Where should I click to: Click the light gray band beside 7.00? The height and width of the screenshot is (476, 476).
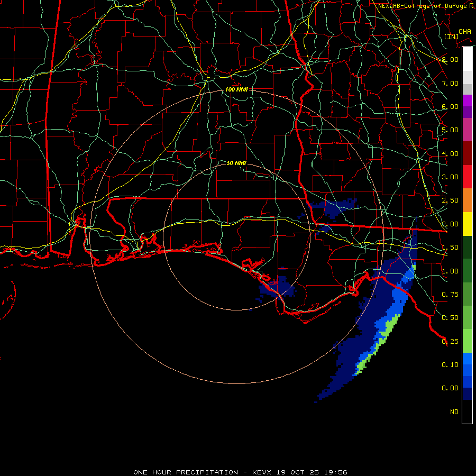point(467,77)
